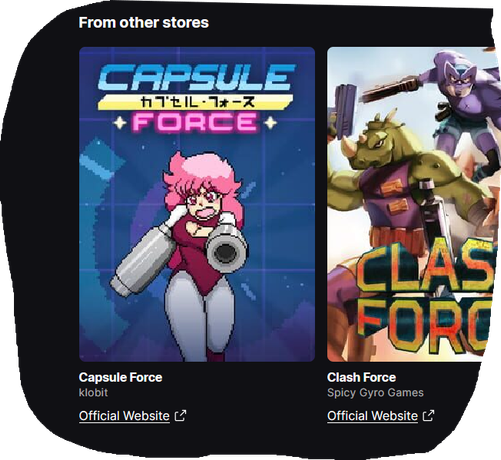Select the Clash Force game title text

[x=361, y=377]
